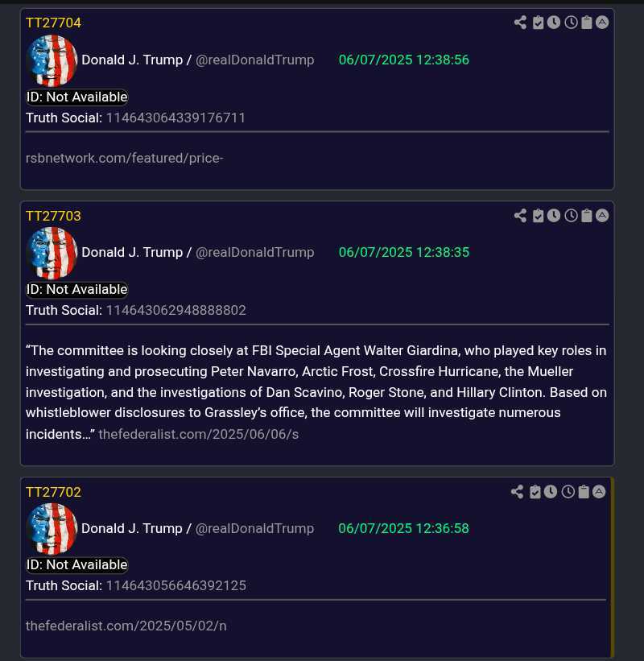Viewport: 644px width, 661px height.
Task: Open Truth Social ID 114643056646392125
Action: click(176, 585)
